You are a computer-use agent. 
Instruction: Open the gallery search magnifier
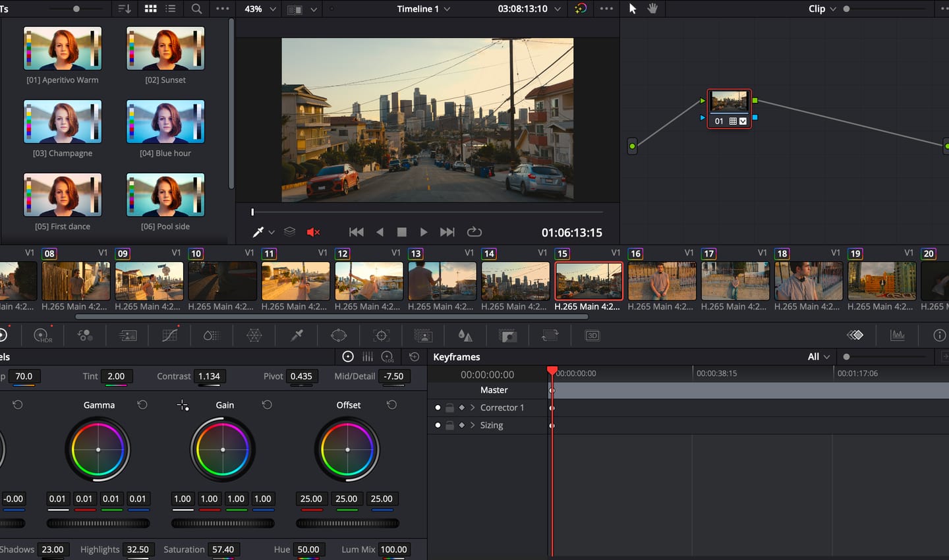[x=196, y=9]
